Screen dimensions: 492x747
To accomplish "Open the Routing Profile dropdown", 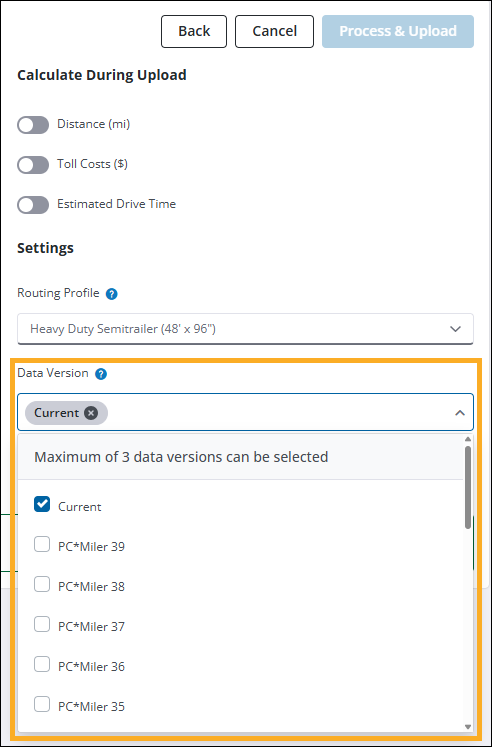I will [245, 329].
